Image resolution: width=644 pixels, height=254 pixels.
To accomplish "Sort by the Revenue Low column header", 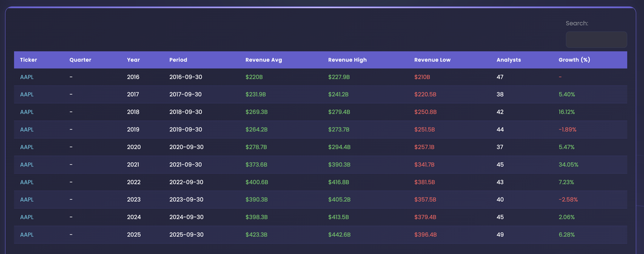I will pyautogui.click(x=433, y=60).
